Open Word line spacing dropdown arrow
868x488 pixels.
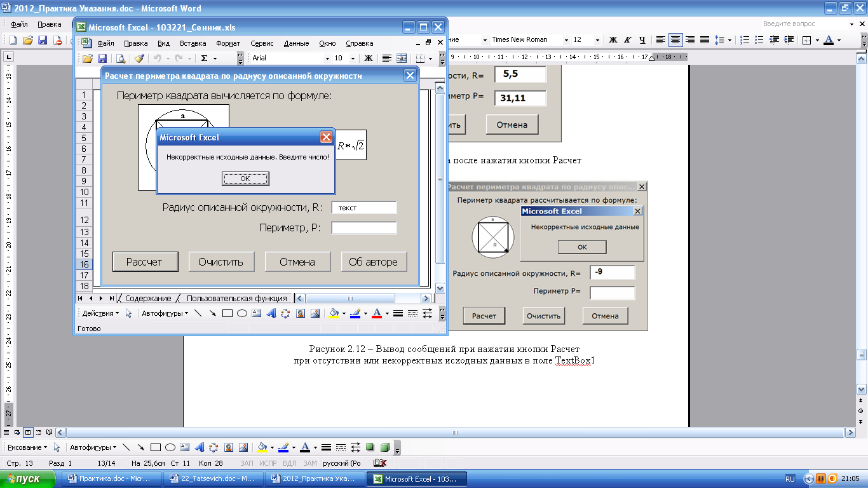pos(729,39)
